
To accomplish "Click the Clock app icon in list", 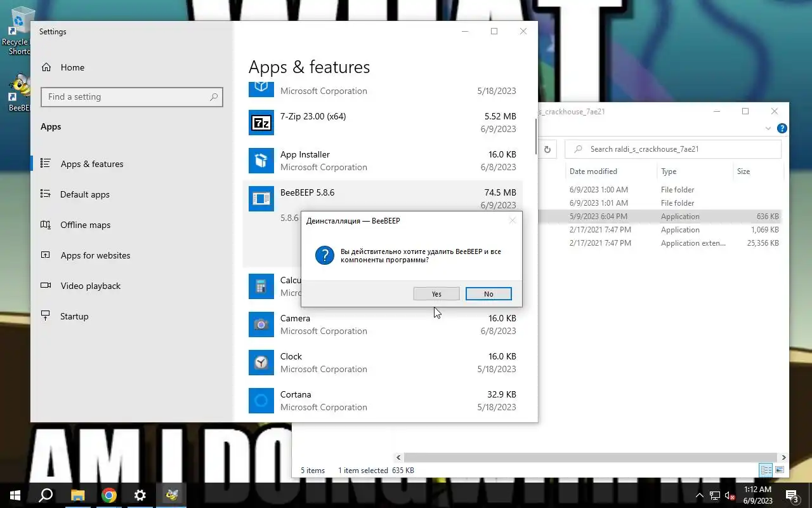I will [261, 363].
